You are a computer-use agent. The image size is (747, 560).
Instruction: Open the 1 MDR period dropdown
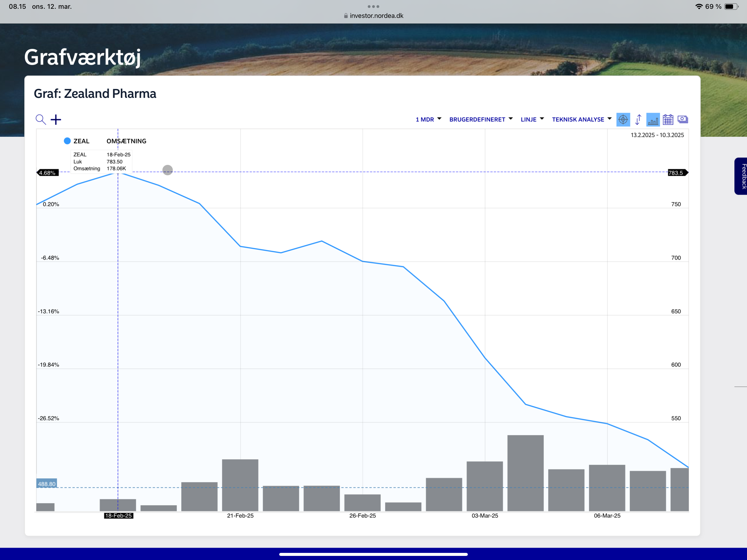428,119
